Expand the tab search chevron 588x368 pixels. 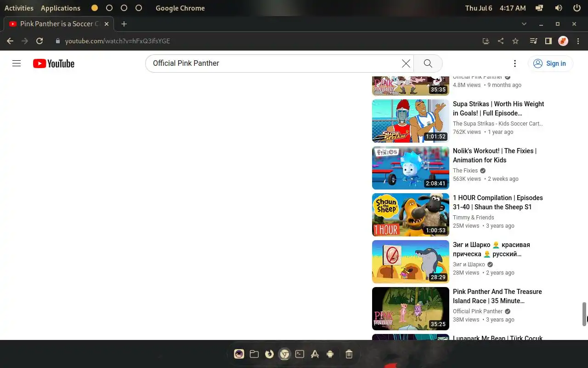(524, 24)
